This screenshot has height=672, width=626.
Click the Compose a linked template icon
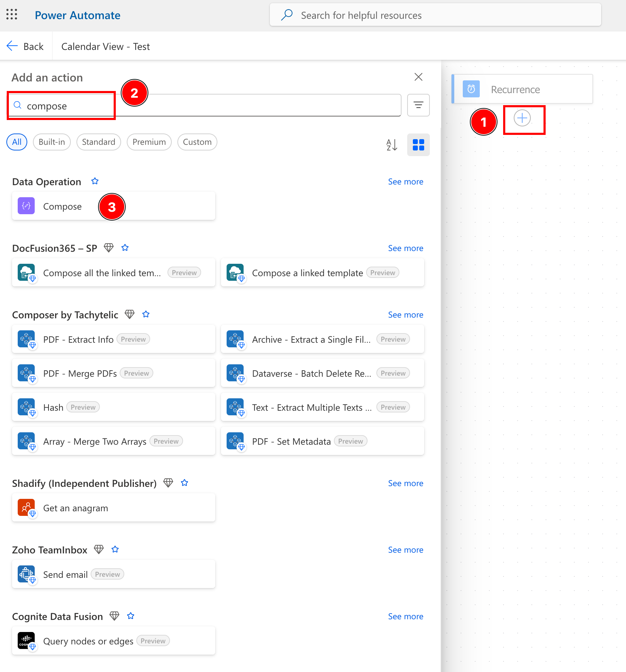click(235, 272)
